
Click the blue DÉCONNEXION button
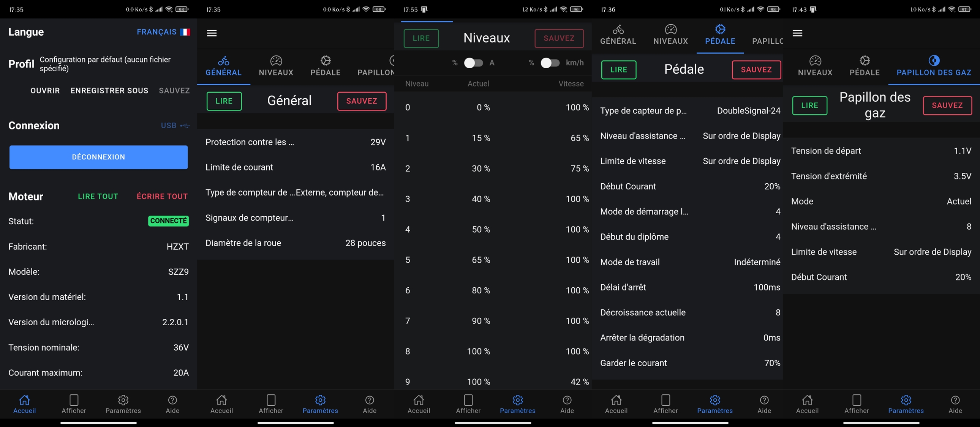[98, 157]
